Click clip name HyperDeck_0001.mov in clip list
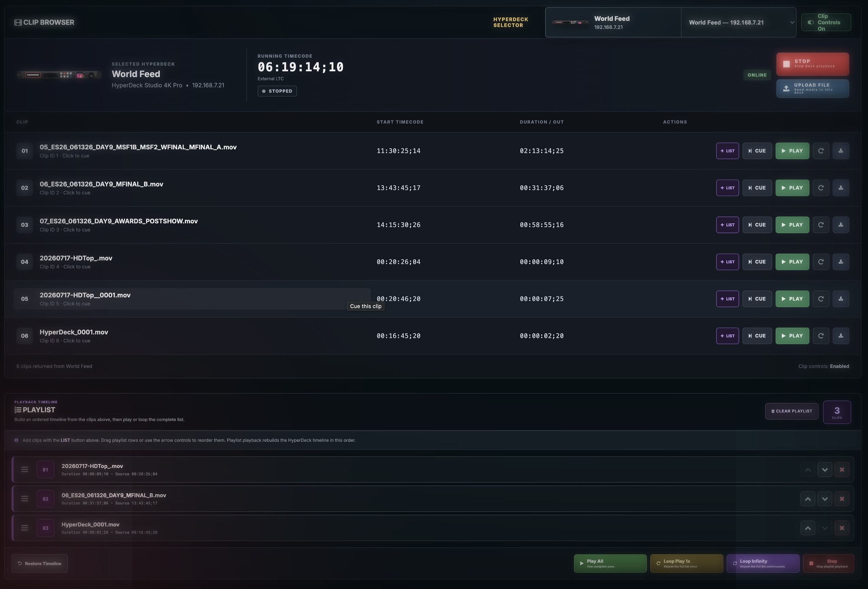 click(x=74, y=332)
